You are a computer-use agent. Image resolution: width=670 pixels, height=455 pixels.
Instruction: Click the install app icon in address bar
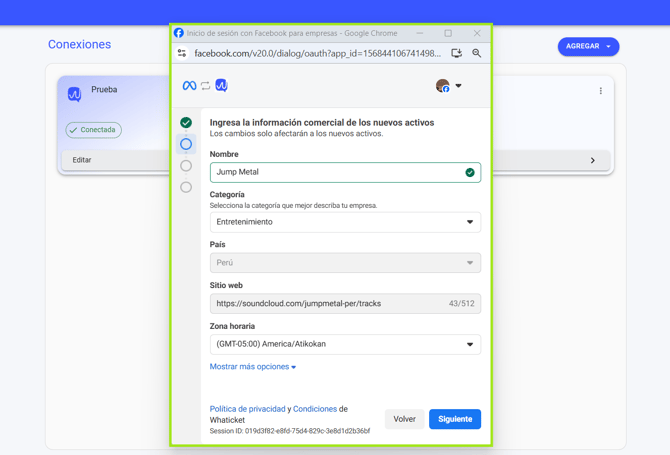point(456,53)
